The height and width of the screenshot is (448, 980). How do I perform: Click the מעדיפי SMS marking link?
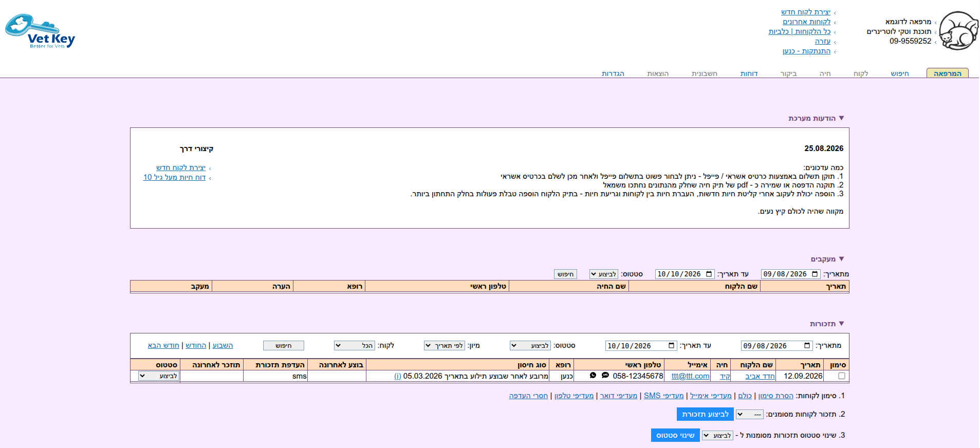[664, 396]
